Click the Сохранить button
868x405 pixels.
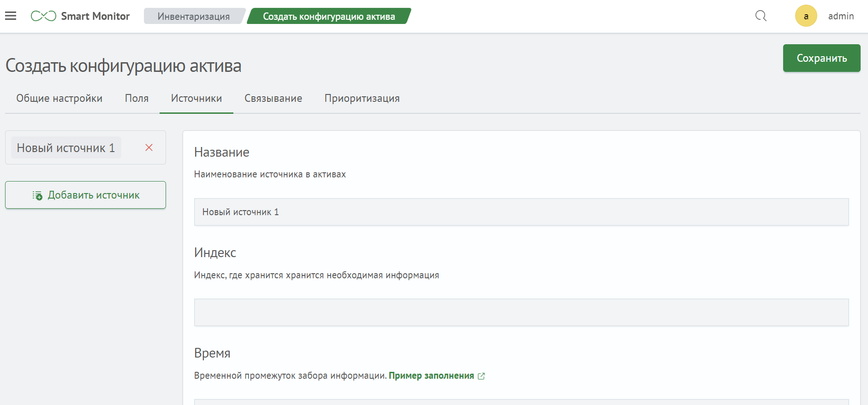tap(821, 58)
